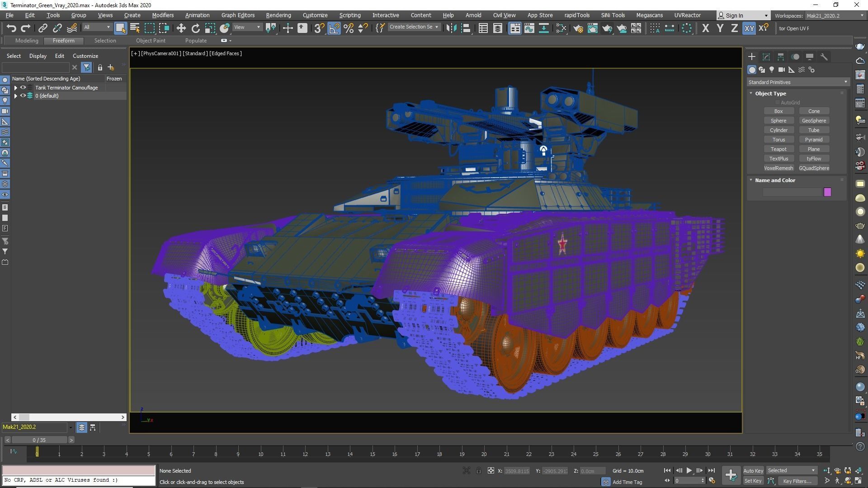Toggle the Angle Snap icon
The width and height of the screenshot is (868, 488).
[334, 28]
